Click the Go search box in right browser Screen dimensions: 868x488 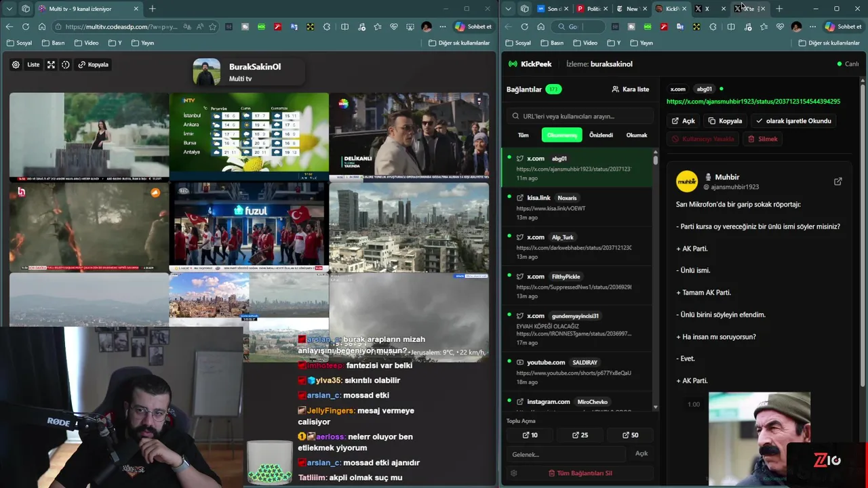(578, 26)
